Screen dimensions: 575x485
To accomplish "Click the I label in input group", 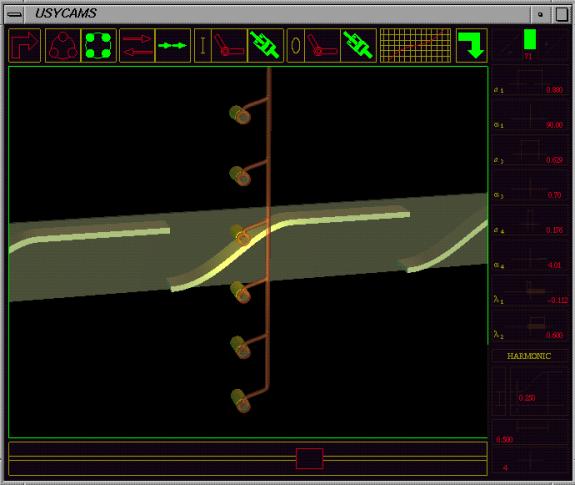I will click(203, 45).
